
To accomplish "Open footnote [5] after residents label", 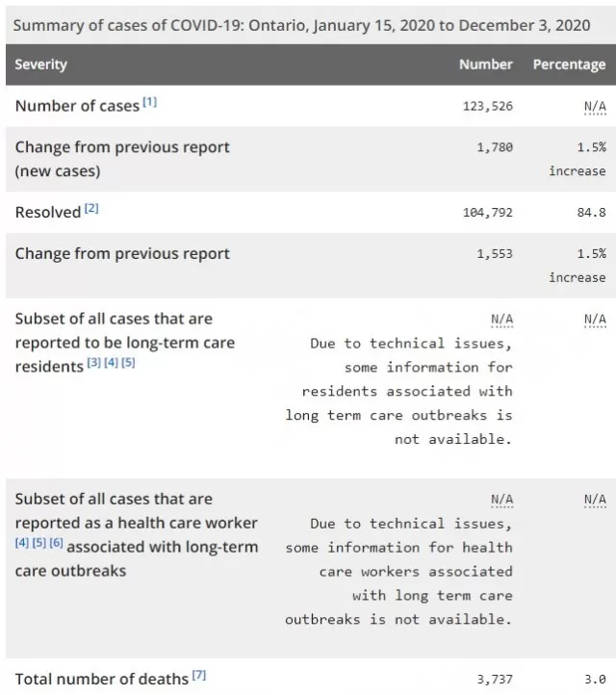I will click(x=128, y=363).
